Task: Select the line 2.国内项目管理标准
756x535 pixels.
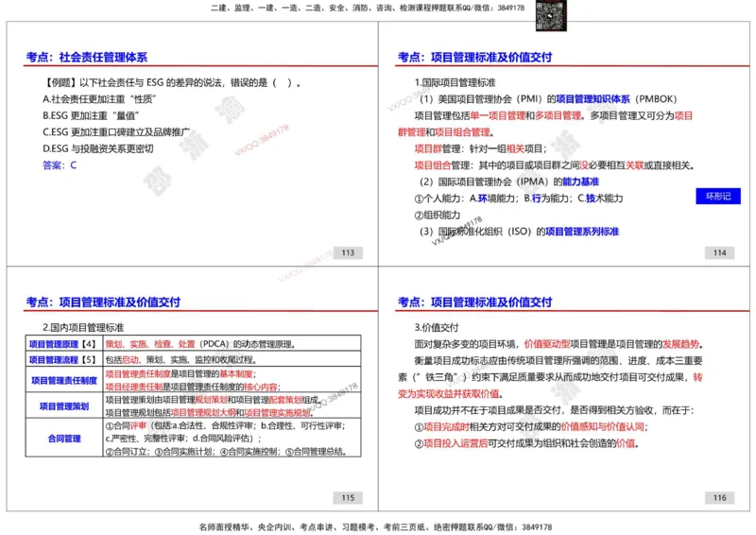Action: (83, 328)
